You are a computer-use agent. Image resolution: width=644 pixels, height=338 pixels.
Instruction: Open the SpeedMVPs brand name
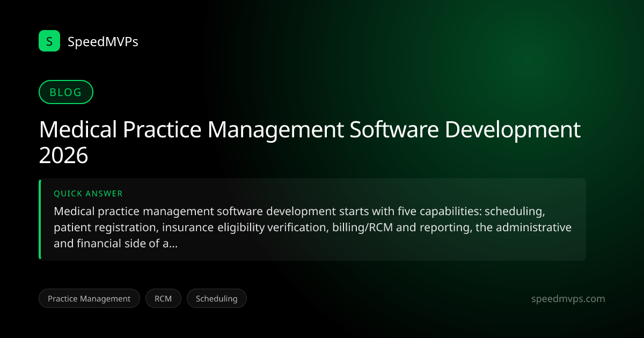point(103,41)
